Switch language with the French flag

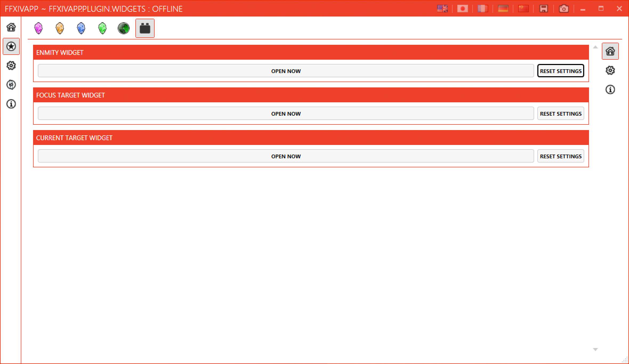click(483, 9)
